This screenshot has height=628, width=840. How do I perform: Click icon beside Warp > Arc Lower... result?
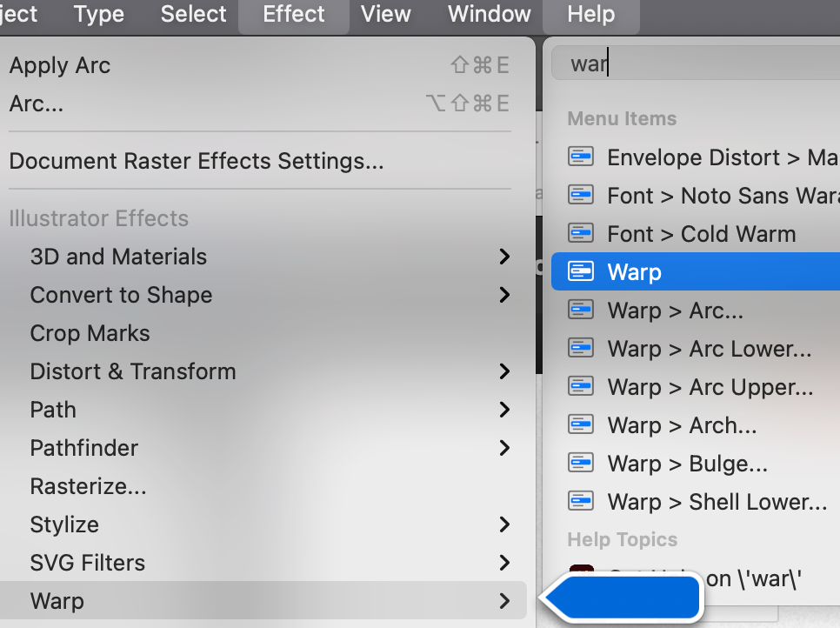click(x=580, y=349)
